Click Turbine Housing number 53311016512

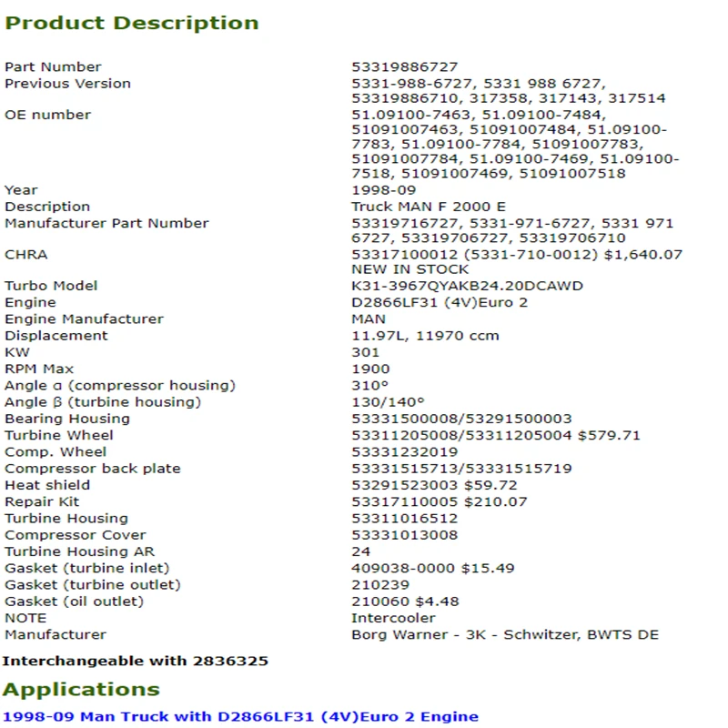coord(404,519)
